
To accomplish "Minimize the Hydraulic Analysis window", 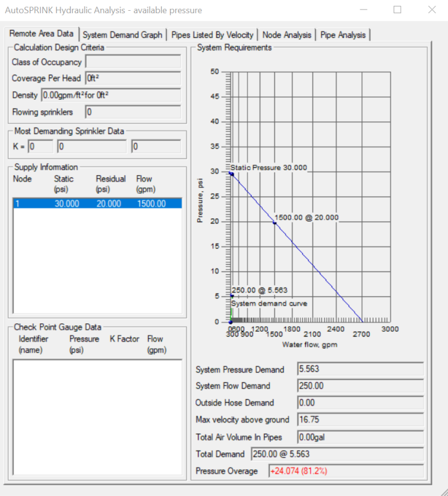I will 364,10.
